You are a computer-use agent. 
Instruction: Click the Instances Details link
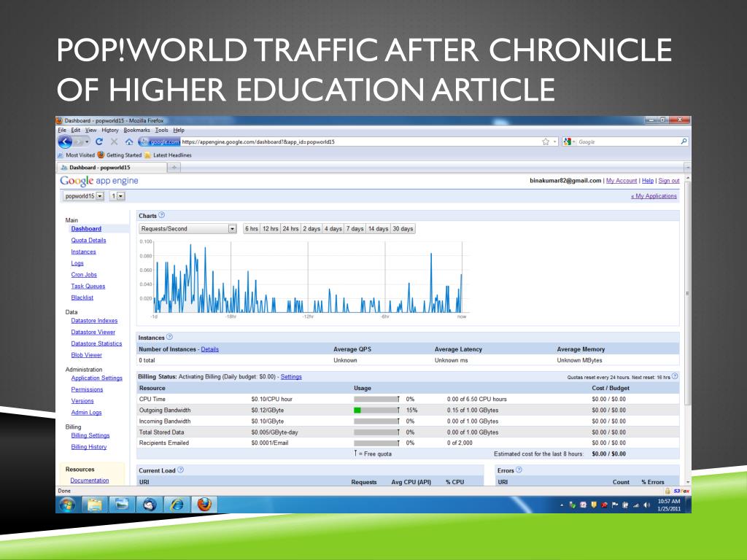click(209, 349)
